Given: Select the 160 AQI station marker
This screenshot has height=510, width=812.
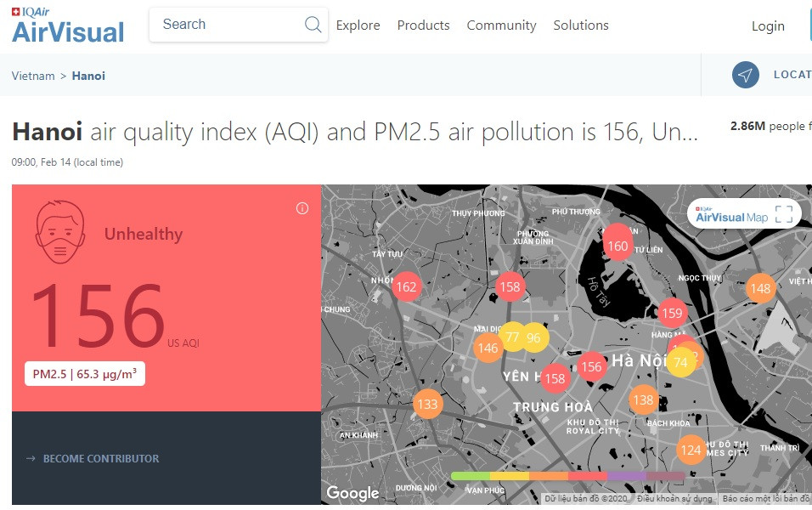Looking at the screenshot, I should pyautogui.click(x=617, y=246).
